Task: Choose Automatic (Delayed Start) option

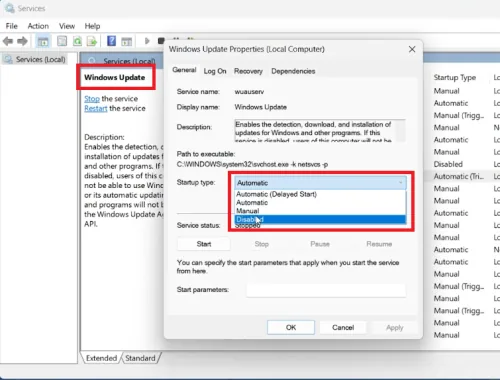Action: click(x=320, y=194)
